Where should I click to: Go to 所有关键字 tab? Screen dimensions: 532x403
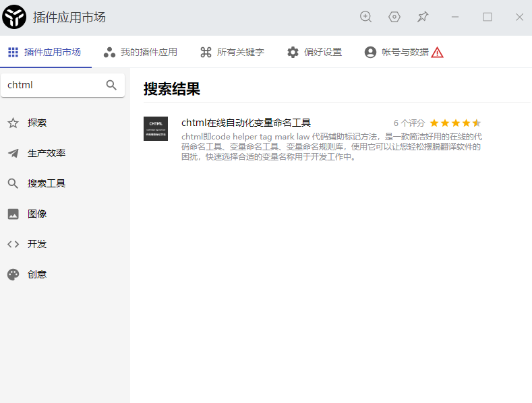pyautogui.click(x=232, y=53)
